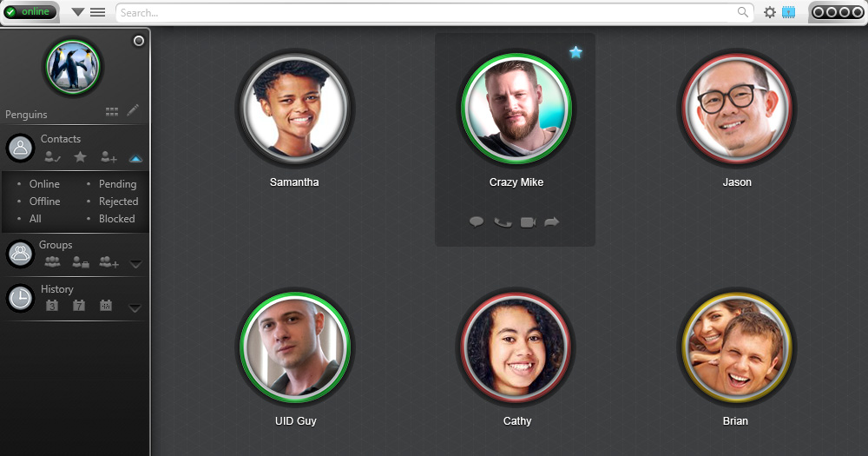Image resolution: width=868 pixels, height=456 pixels.
Task: Click the 7-day history calendar icon
Action: point(79,305)
